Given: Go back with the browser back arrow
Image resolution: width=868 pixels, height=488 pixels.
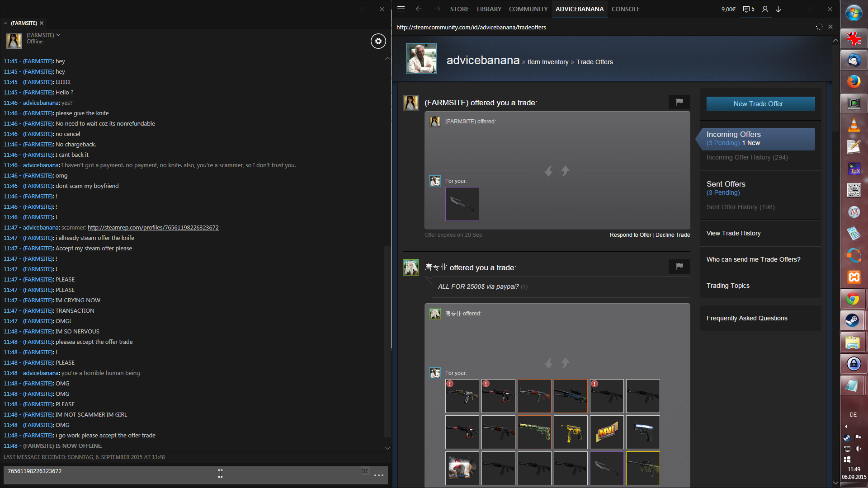Looking at the screenshot, I should click(x=419, y=9).
